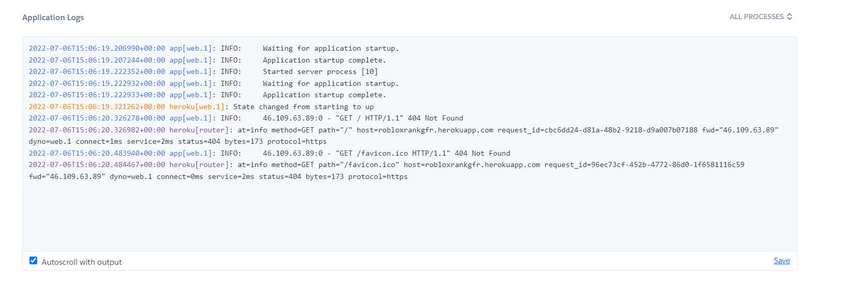Uncheck Autoscroll with output checkbox

coord(33,261)
